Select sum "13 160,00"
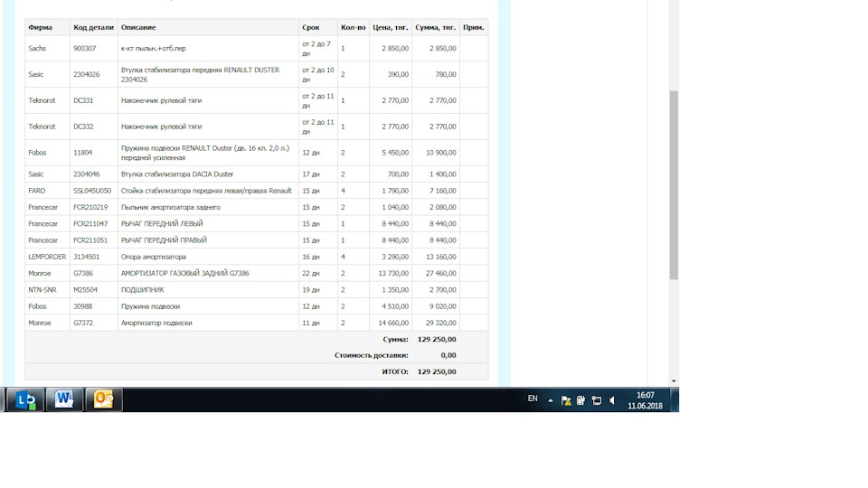868x488 pixels. coord(441,257)
